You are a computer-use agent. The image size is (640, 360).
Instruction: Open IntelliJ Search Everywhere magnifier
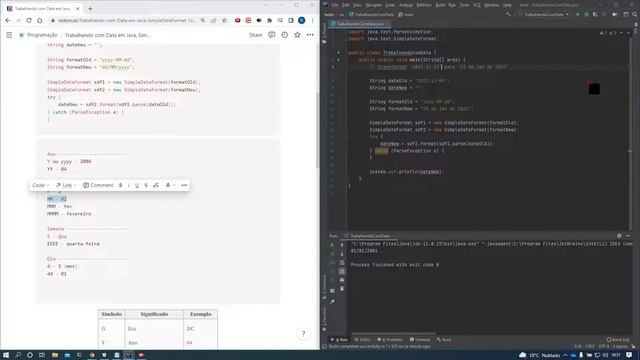[635, 14]
